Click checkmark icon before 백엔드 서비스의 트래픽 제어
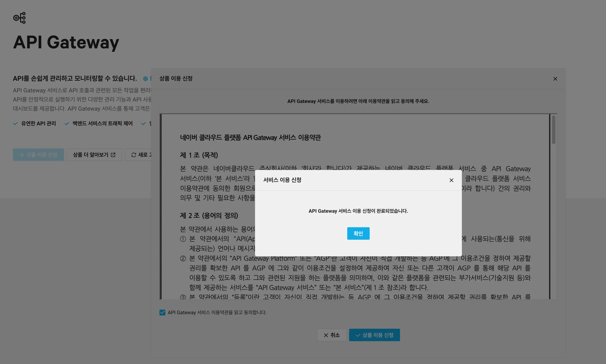The width and height of the screenshot is (606, 364). pyautogui.click(x=66, y=124)
